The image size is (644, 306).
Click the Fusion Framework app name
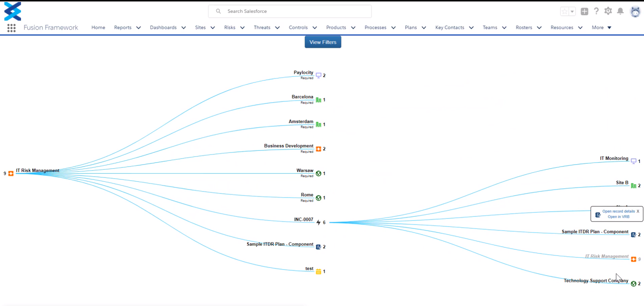[51, 28]
